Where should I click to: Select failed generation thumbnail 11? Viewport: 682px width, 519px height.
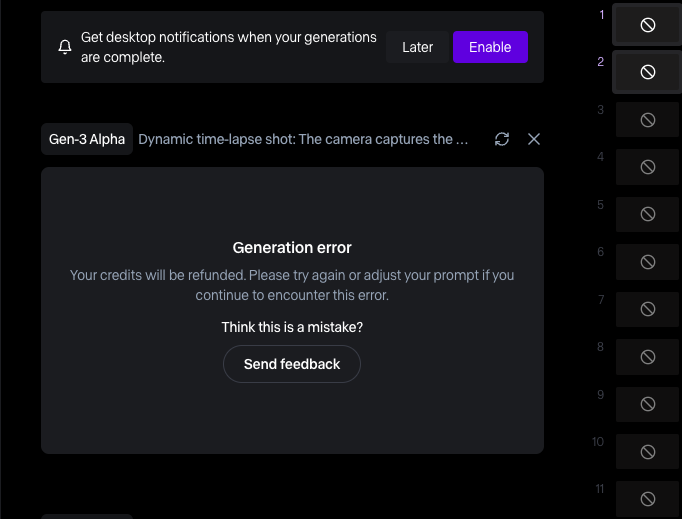point(647,499)
